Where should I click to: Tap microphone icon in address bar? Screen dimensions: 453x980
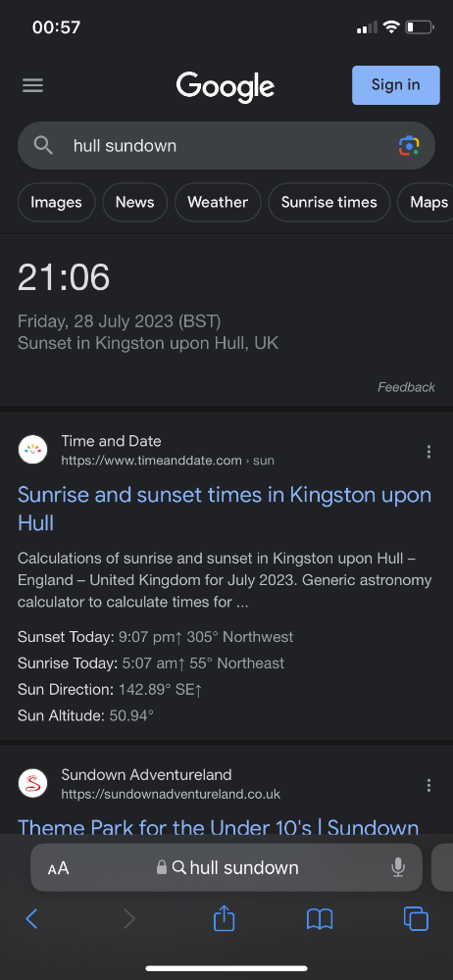pyautogui.click(x=398, y=867)
